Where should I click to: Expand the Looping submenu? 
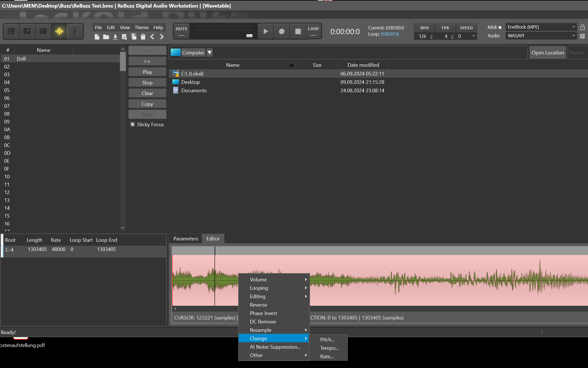click(274, 288)
